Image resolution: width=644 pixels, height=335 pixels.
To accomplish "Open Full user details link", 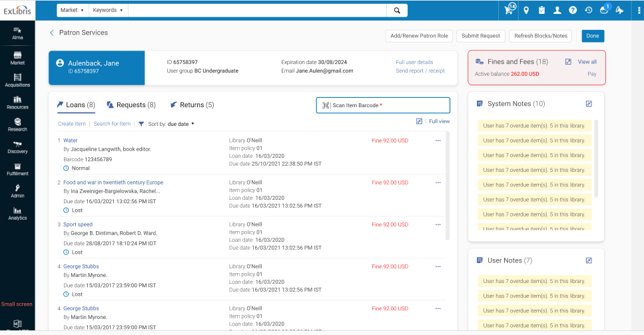I will pyautogui.click(x=414, y=63).
